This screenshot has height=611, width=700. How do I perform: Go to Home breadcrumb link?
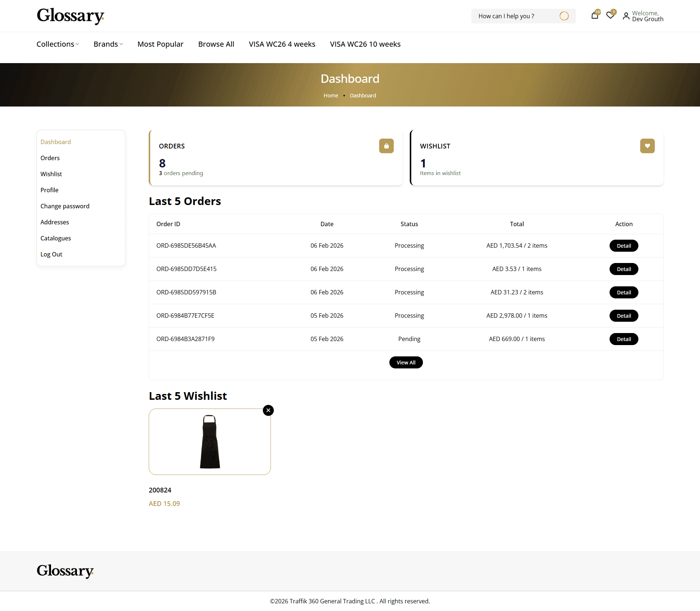tap(331, 96)
